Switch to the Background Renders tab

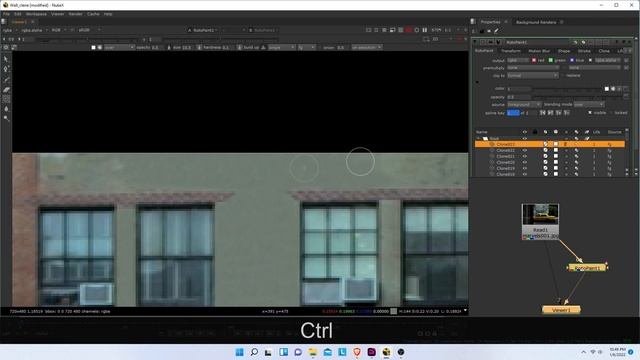536,22
